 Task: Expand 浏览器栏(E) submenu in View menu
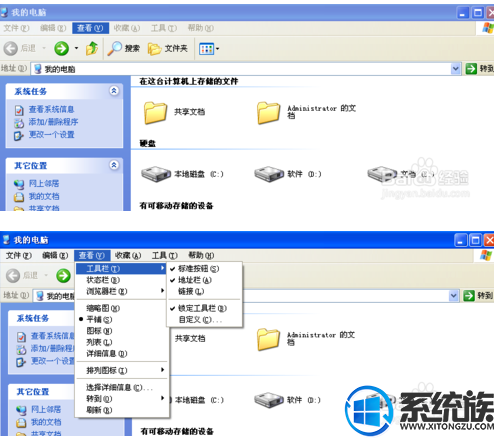(x=121, y=291)
